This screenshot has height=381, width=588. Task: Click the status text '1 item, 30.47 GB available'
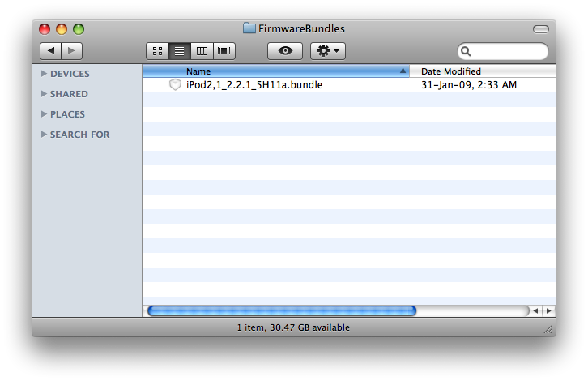293,327
